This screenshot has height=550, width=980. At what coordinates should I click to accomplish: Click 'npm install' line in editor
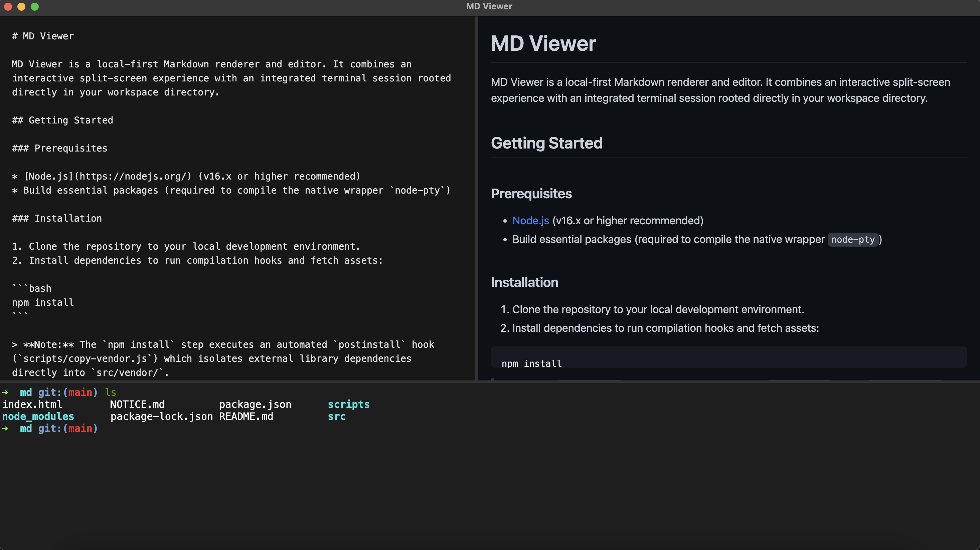(x=43, y=303)
